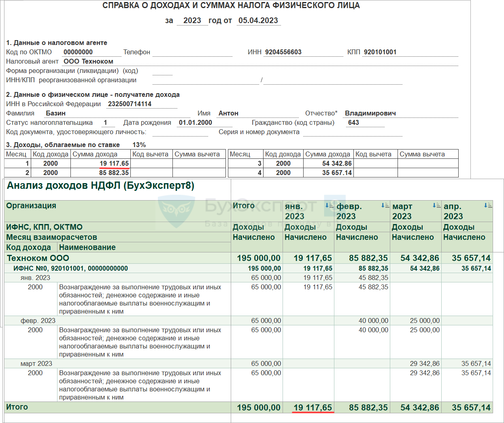This screenshot has height=423, width=504.
Task: Click the year 2023 in the certificate heading
Action: (192, 20)
